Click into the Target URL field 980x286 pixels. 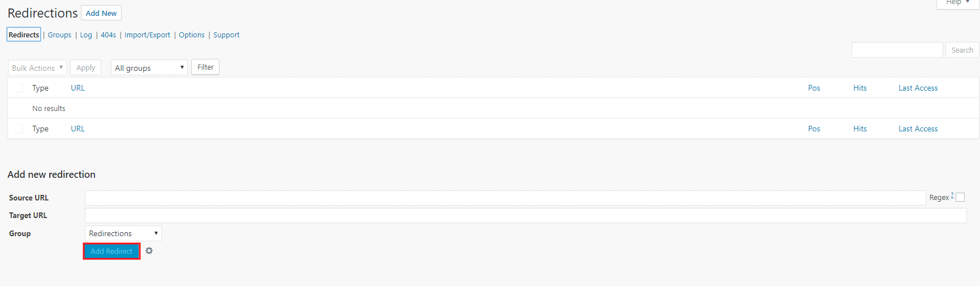525,216
